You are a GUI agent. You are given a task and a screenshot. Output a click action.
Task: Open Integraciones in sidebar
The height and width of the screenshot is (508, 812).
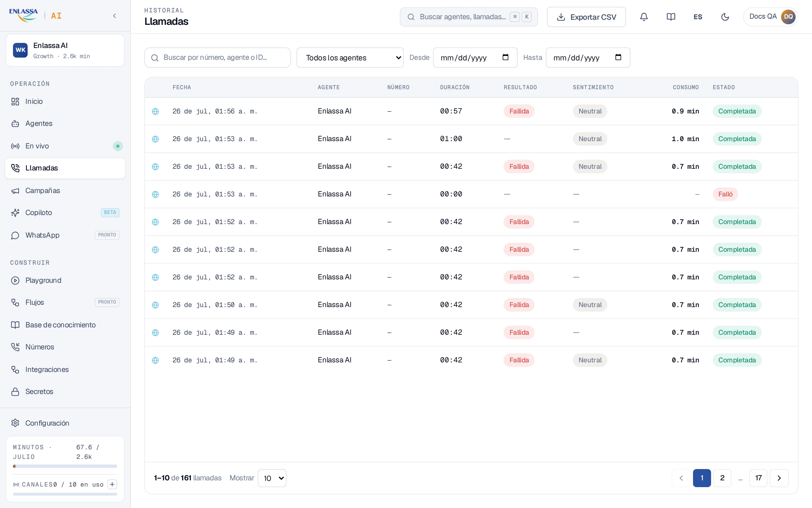click(x=65, y=370)
